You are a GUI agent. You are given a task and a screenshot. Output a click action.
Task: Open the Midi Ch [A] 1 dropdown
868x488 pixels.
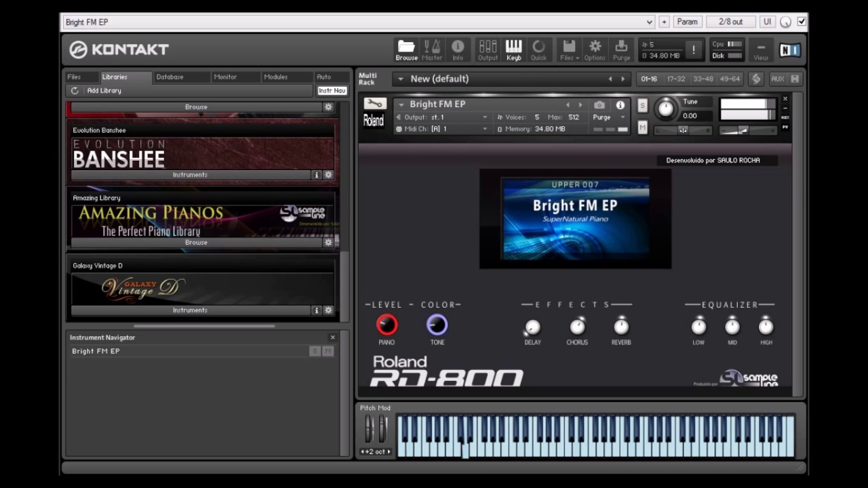pyautogui.click(x=442, y=129)
